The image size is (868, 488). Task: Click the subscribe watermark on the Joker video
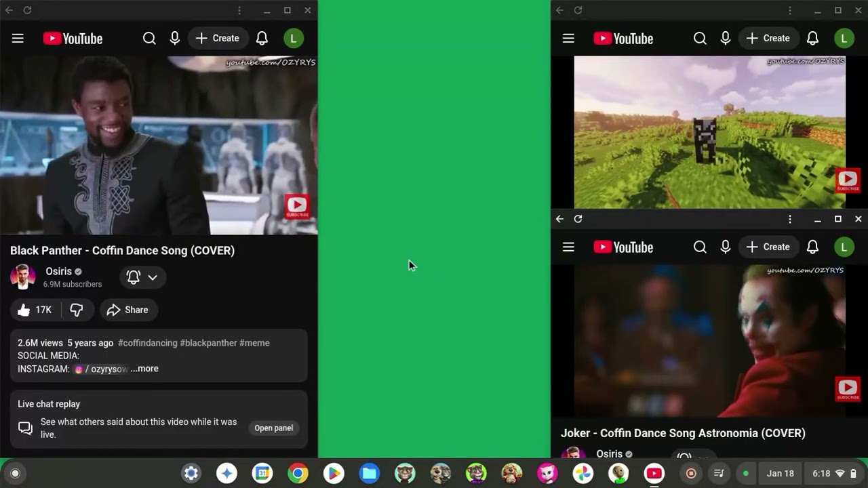tap(848, 389)
